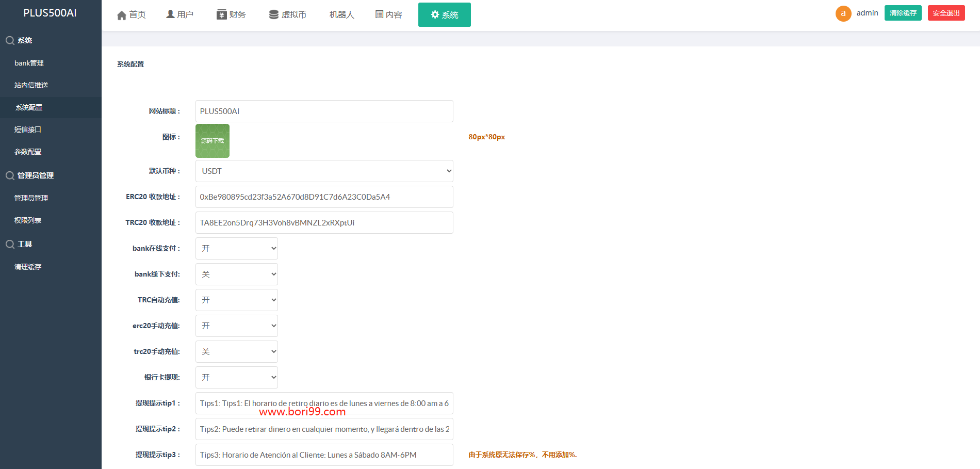Open 管理员管理 sub-item in the sidebar

51,198
